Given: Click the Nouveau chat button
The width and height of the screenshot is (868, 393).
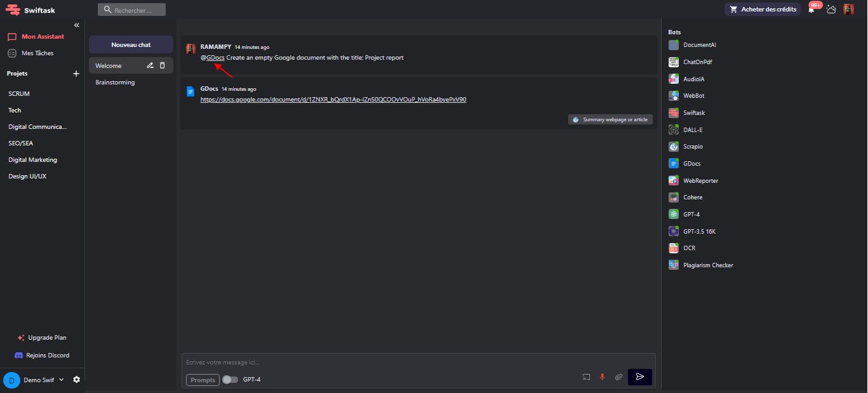Looking at the screenshot, I should pyautogui.click(x=131, y=44).
